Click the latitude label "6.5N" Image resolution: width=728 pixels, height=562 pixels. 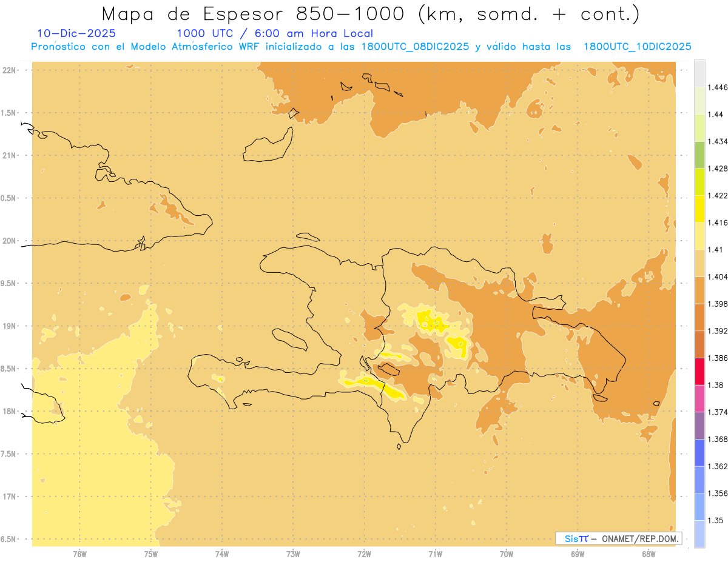pos(8,539)
